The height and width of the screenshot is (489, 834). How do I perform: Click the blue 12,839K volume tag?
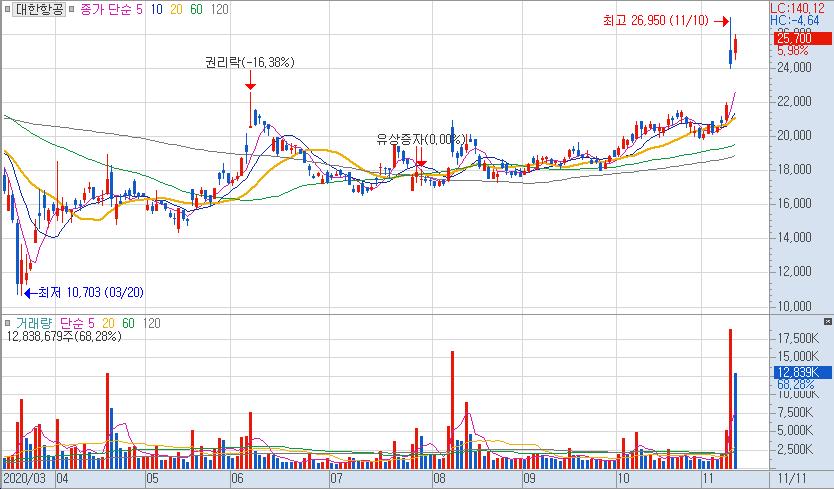802,372
